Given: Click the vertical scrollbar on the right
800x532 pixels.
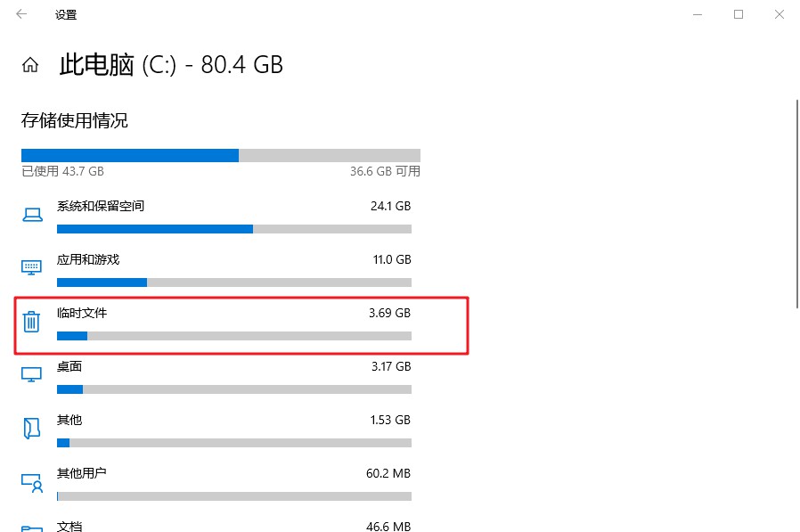Looking at the screenshot, I should [796, 205].
